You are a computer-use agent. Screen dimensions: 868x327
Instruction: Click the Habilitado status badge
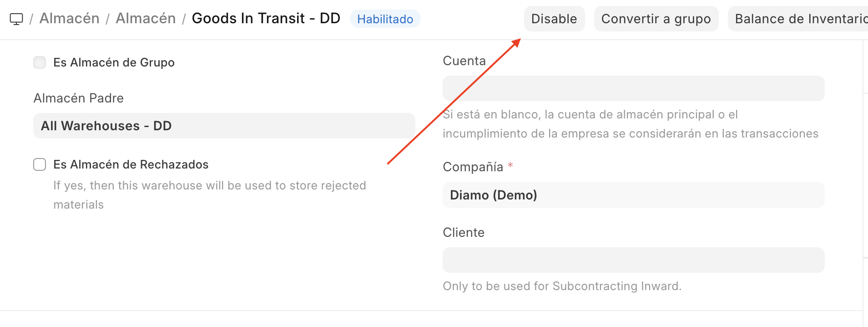(385, 19)
